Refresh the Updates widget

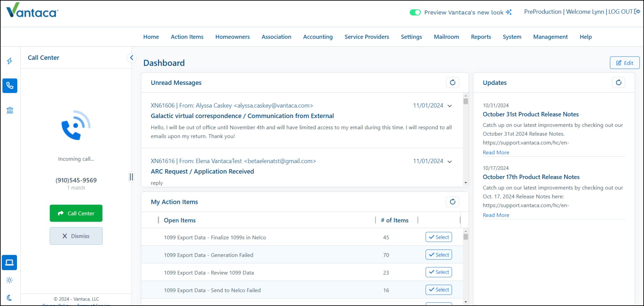pos(618,82)
